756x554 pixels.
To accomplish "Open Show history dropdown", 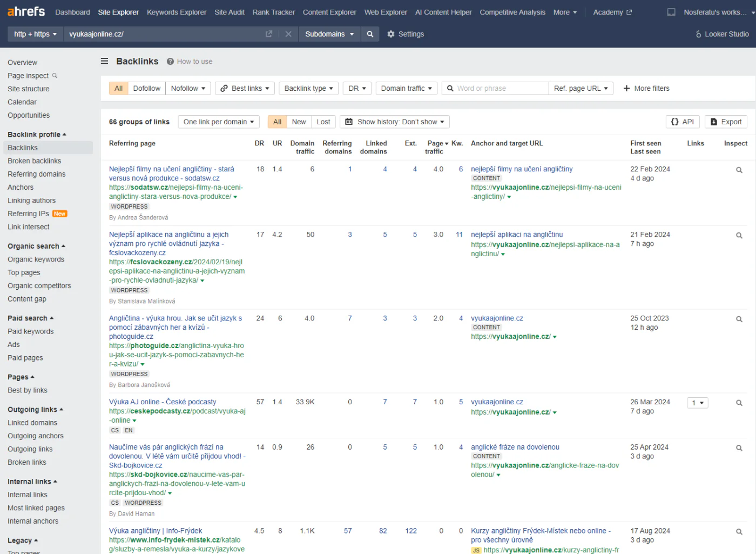I will 395,122.
